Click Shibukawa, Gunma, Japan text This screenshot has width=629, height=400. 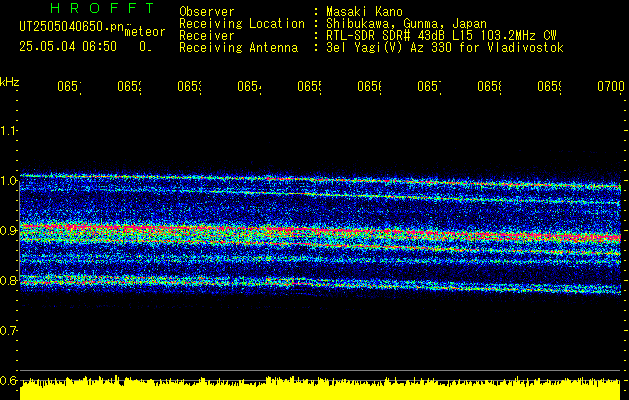406,24
